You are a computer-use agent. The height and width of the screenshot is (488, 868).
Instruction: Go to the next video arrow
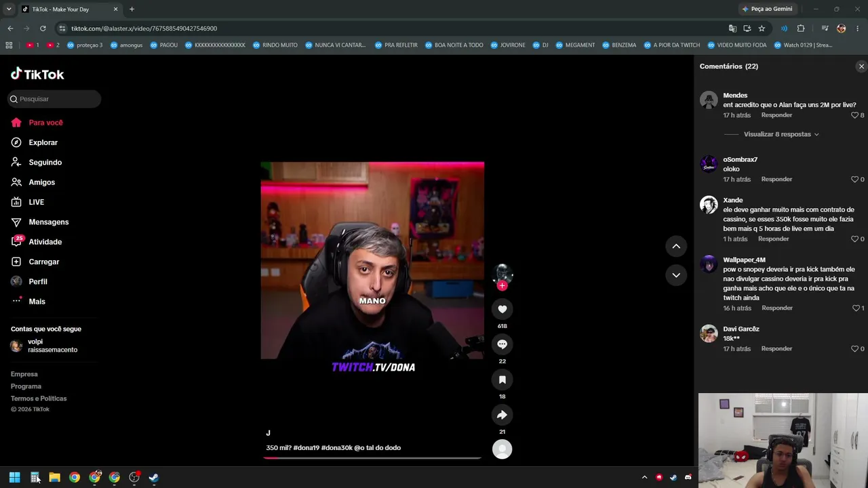click(x=676, y=274)
